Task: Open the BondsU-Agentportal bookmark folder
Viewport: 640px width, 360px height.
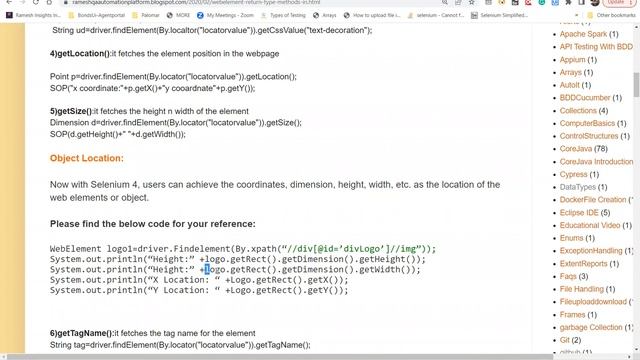Action: (97, 16)
